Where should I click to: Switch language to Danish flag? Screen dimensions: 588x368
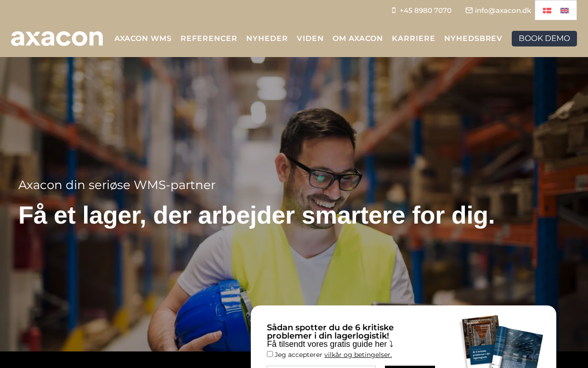click(547, 11)
